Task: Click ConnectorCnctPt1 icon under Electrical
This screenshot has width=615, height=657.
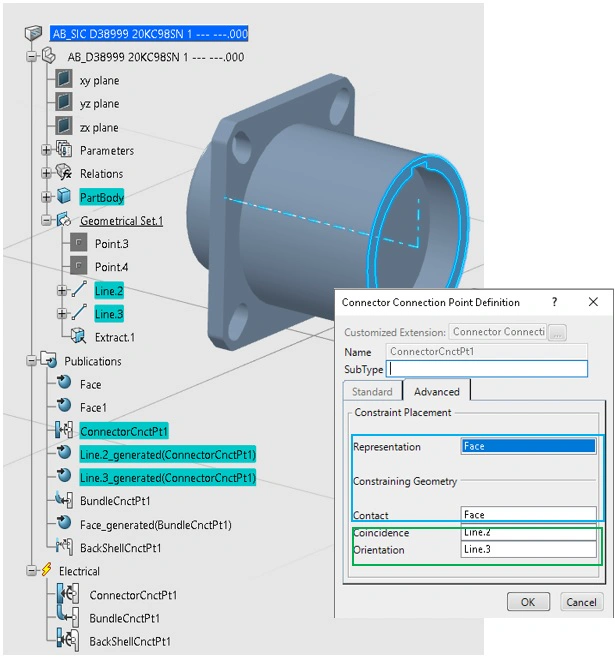Action: [68, 593]
